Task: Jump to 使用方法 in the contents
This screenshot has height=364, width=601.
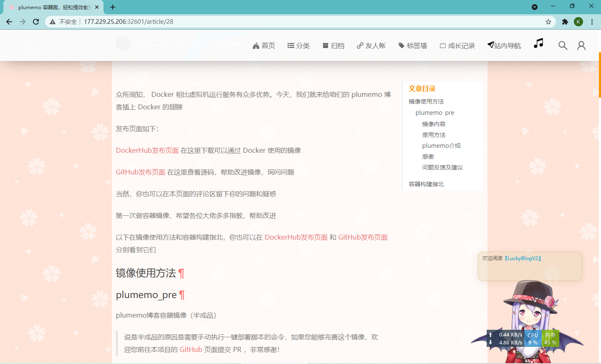Action: click(x=434, y=135)
